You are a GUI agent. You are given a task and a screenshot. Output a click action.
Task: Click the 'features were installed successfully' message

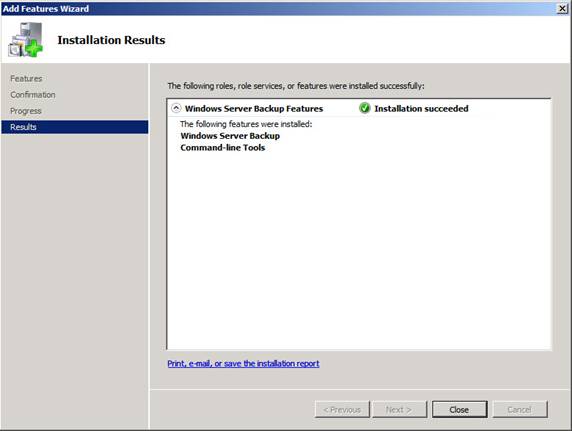pyautogui.click(x=296, y=86)
